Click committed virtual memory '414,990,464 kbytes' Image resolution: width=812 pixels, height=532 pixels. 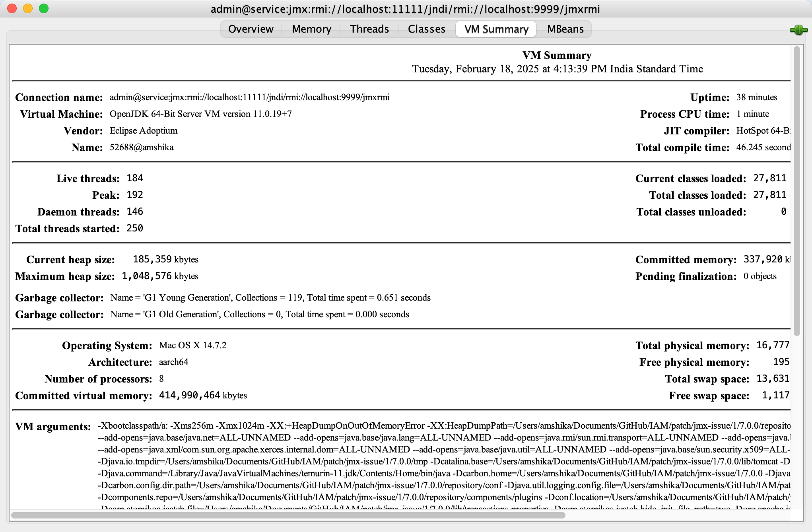point(203,396)
